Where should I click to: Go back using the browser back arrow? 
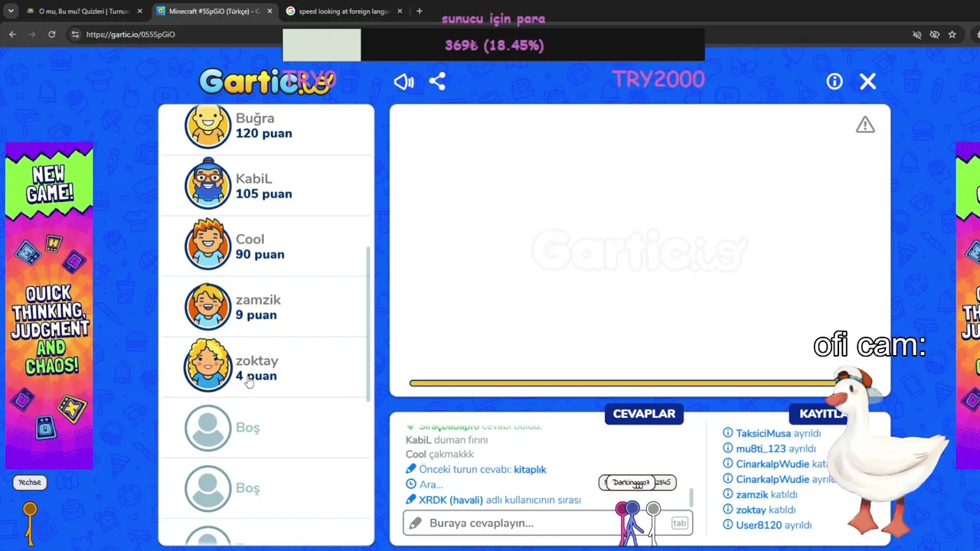point(12,34)
